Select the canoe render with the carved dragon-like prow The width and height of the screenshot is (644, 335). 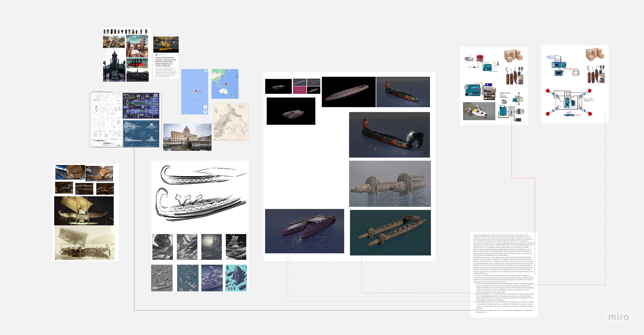point(389,135)
